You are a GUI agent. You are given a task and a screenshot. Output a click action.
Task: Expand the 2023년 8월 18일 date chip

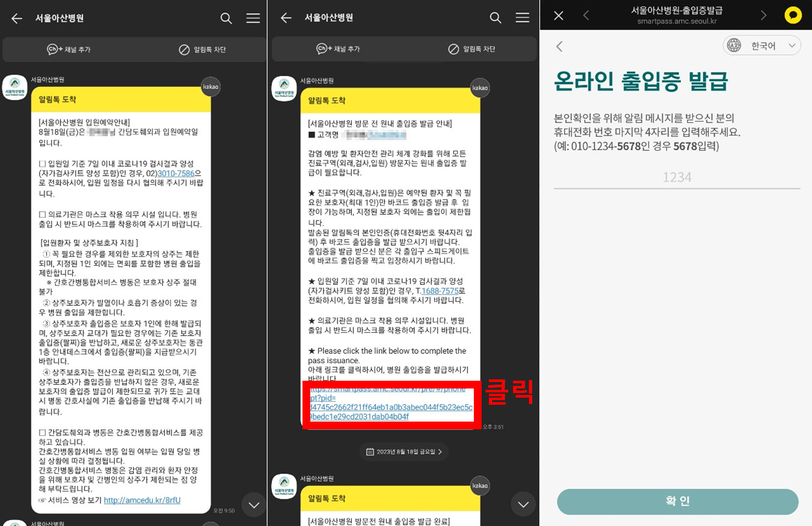coord(403,452)
